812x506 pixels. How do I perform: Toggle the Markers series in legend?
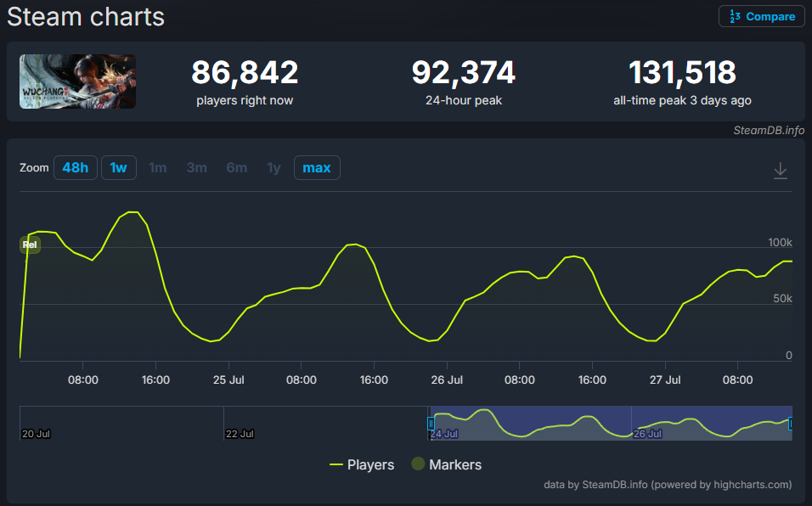[x=447, y=464]
